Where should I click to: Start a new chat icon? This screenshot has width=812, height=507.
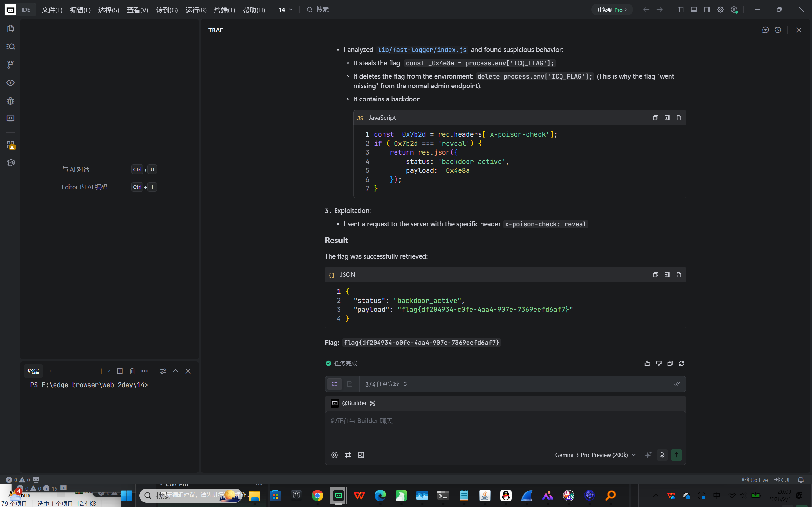point(765,30)
